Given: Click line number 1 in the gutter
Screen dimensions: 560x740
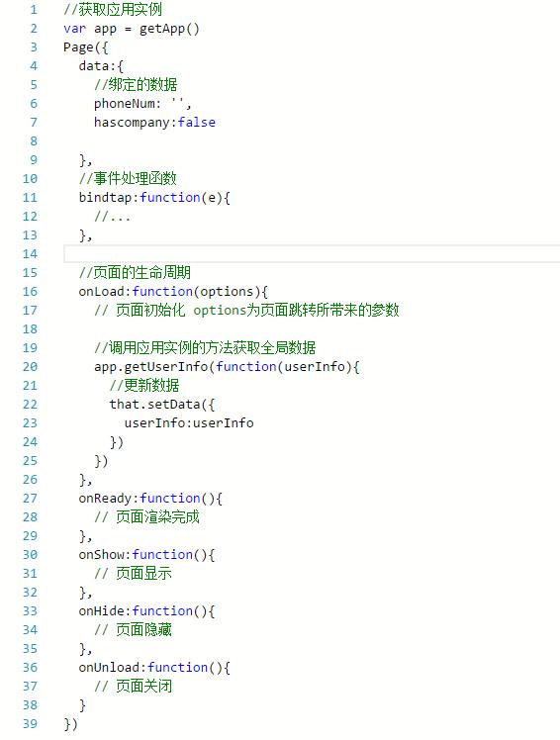Looking at the screenshot, I should tap(33, 10).
